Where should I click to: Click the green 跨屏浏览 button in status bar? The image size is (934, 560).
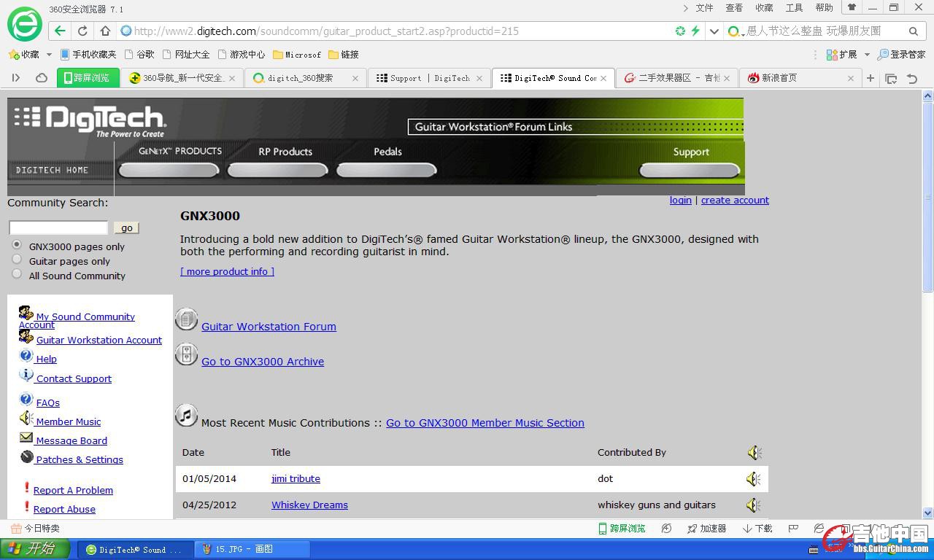[x=622, y=529]
